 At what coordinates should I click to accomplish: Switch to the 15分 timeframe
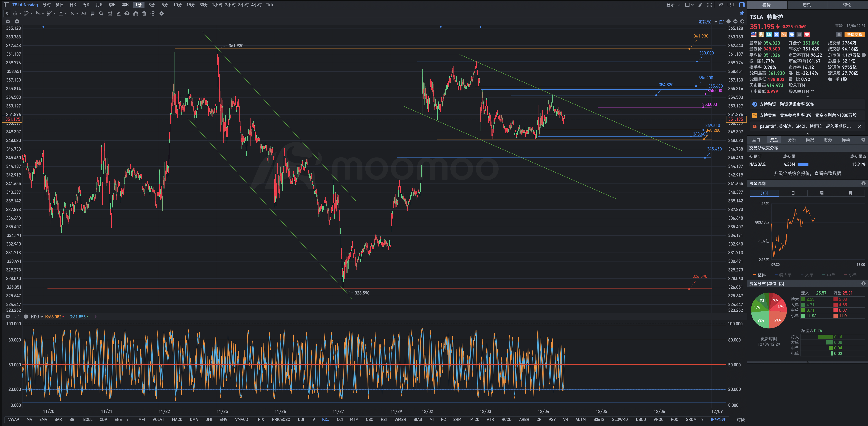tap(191, 5)
